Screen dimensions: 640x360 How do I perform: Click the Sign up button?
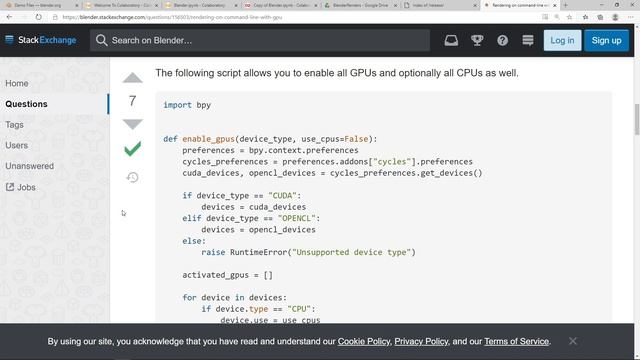pyautogui.click(x=607, y=40)
